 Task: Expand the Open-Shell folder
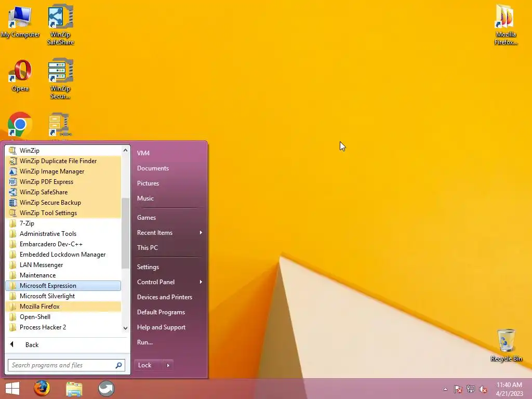tap(63, 317)
